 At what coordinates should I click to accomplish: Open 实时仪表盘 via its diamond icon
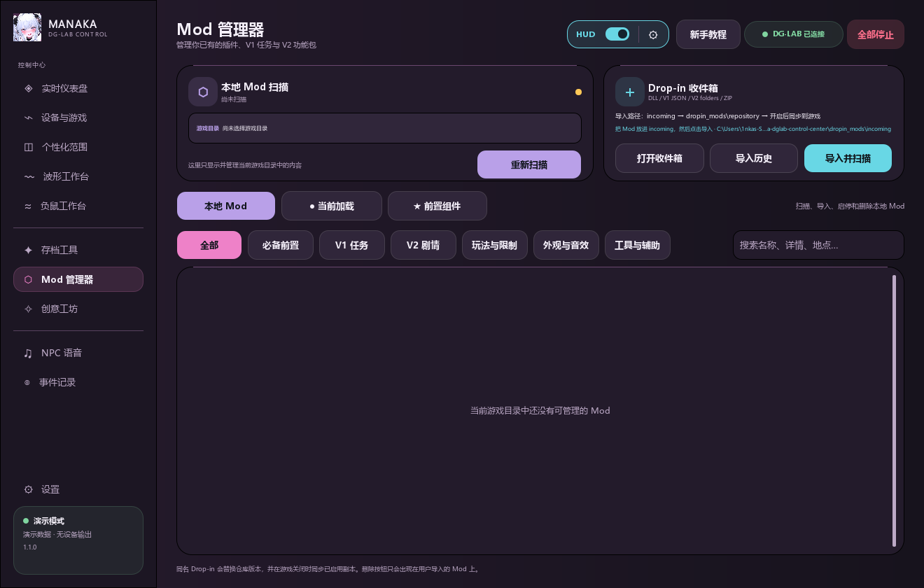pyautogui.click(x=28, y=88)
